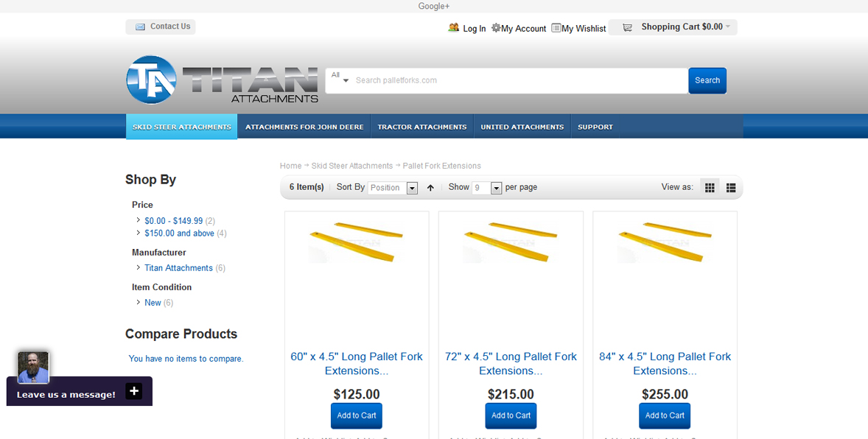Open 72" x 4.5" Long Pallet Fork title
This screenshot has height=439, width=868.
point(511,364)
